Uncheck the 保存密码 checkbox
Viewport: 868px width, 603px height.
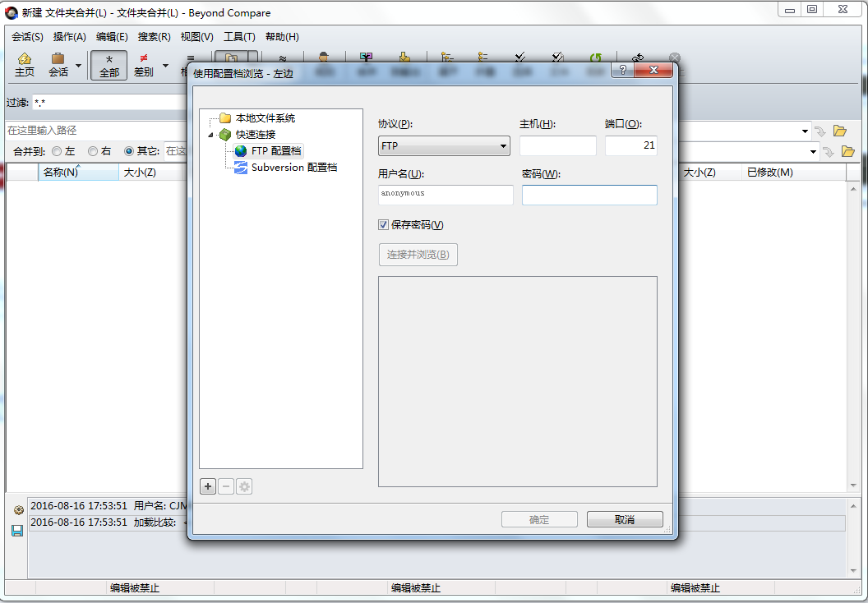(x=384, y=224)
